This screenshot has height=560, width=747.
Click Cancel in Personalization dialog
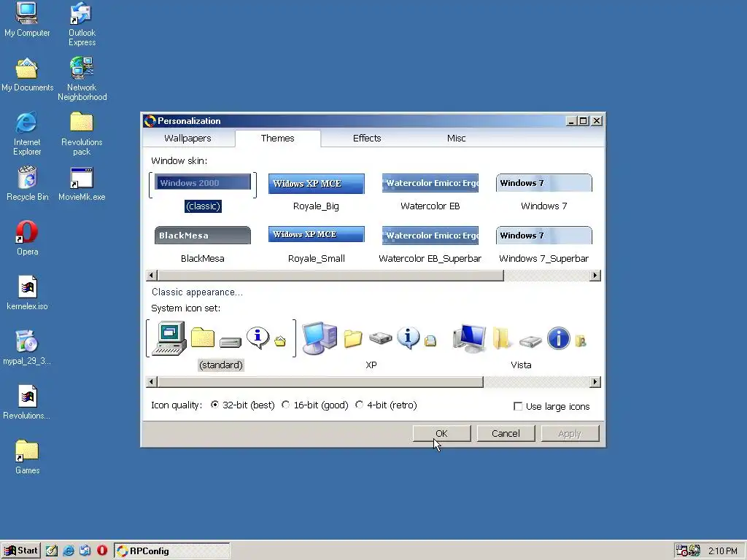point(506,433)
